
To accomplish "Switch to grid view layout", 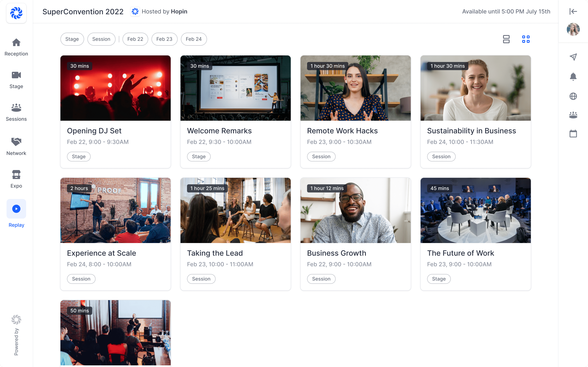I will tap(526, 39).
